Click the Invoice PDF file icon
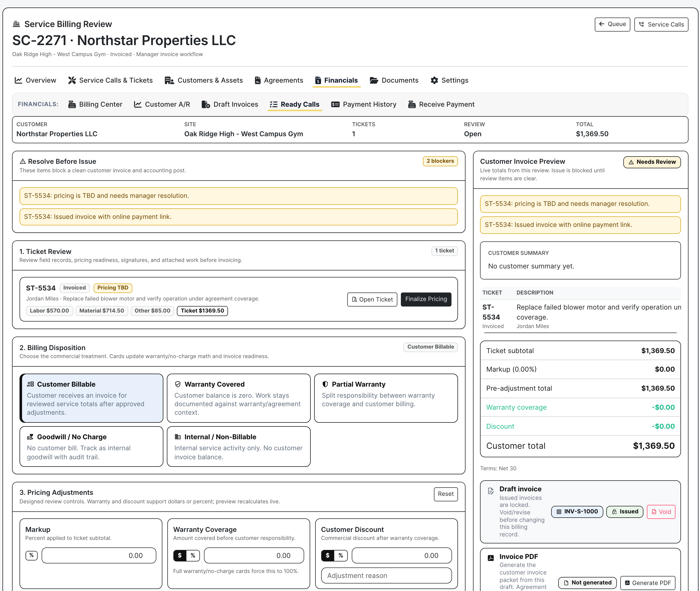This screenshot has height=591, width=700. pos(491,558)
